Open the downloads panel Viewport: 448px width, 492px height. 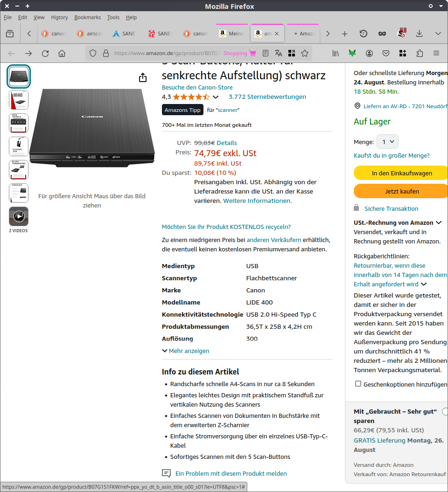(419, 34)
